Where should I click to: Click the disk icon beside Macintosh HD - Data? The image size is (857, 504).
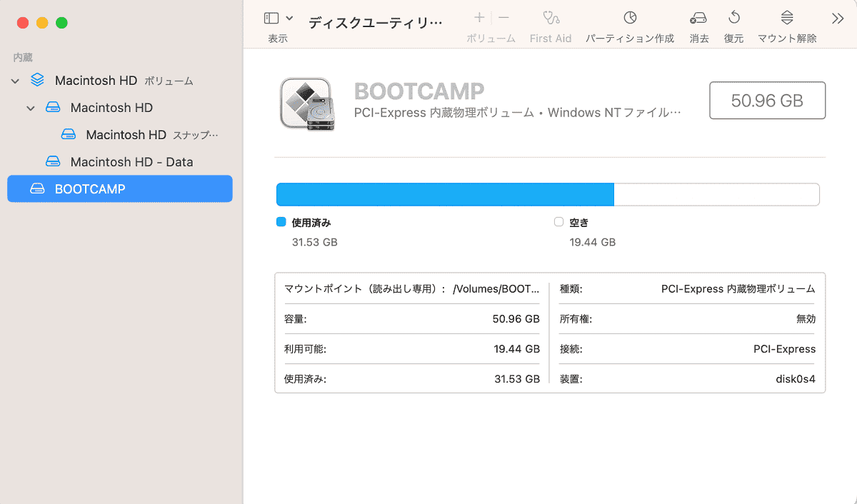53,162
